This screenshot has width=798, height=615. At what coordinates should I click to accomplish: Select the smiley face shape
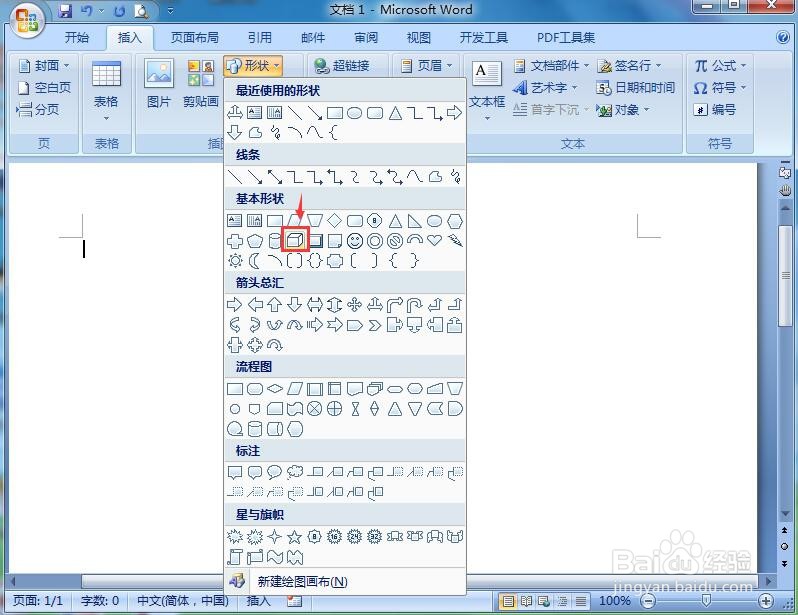355,241
